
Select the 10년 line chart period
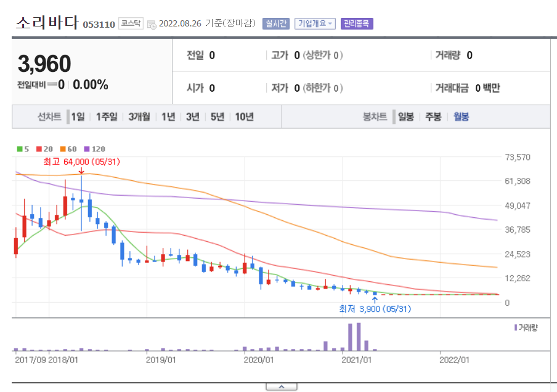(x=245, y=117)
